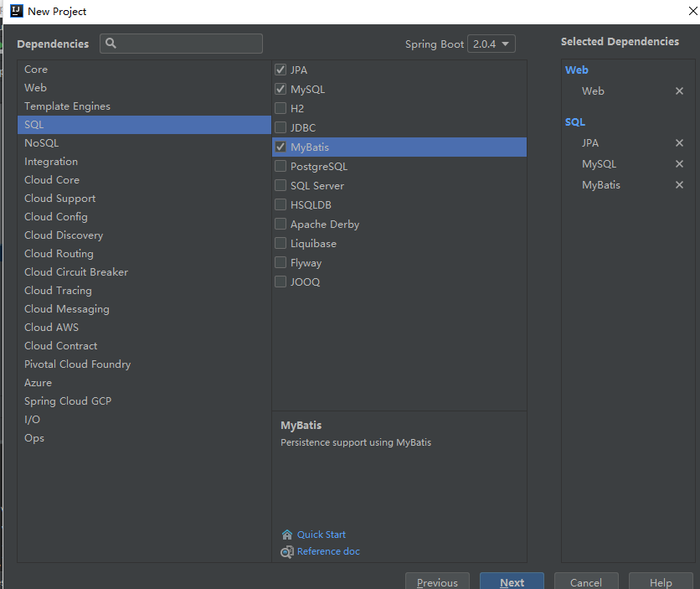
Task: Enable the H2 checkbox
Action: coord(281,108)
